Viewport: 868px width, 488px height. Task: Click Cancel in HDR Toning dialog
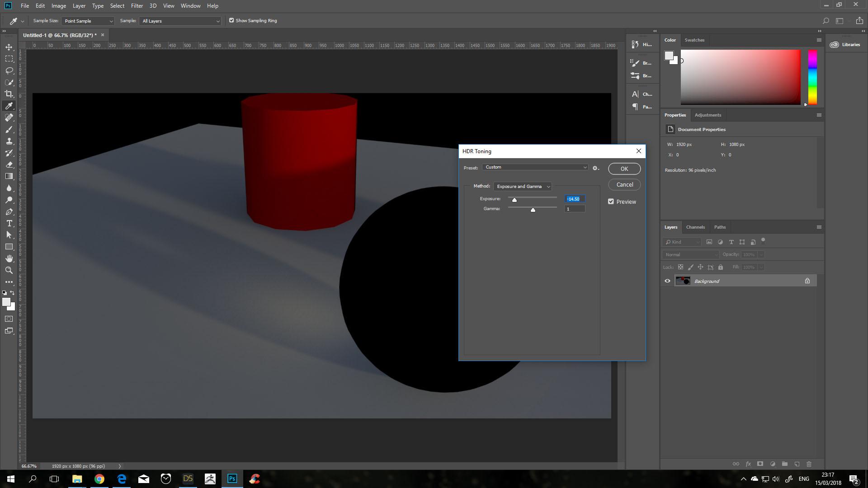coord(624,184)
